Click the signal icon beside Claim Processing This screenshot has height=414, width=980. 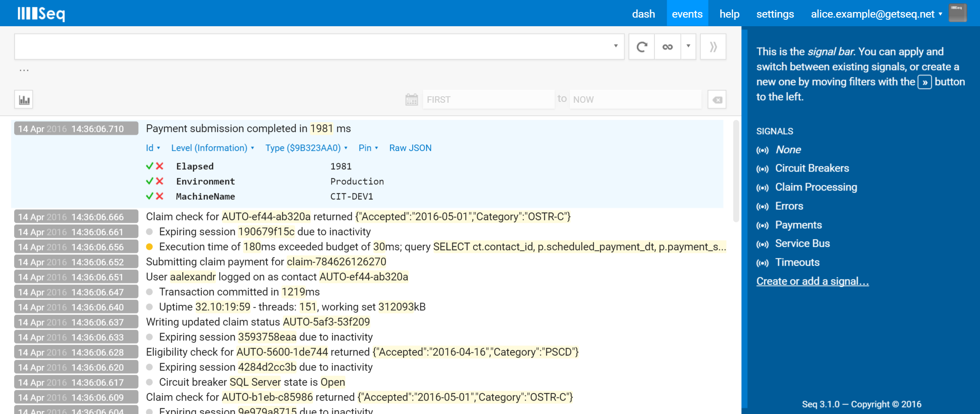coord(762,188)
